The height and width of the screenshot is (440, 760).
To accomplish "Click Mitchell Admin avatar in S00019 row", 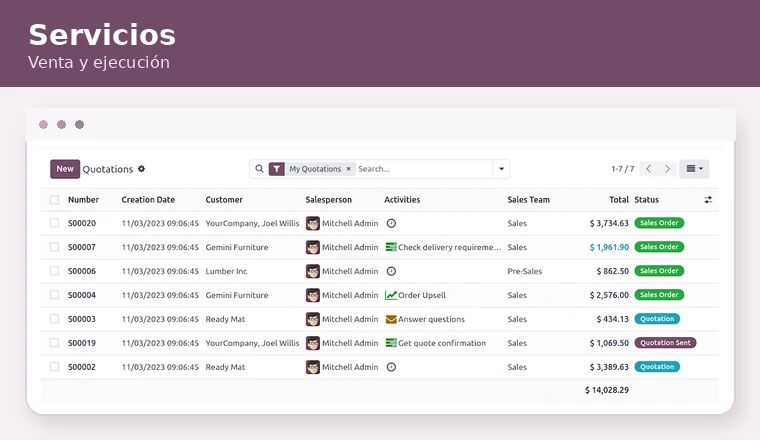I will click(313, 343).
